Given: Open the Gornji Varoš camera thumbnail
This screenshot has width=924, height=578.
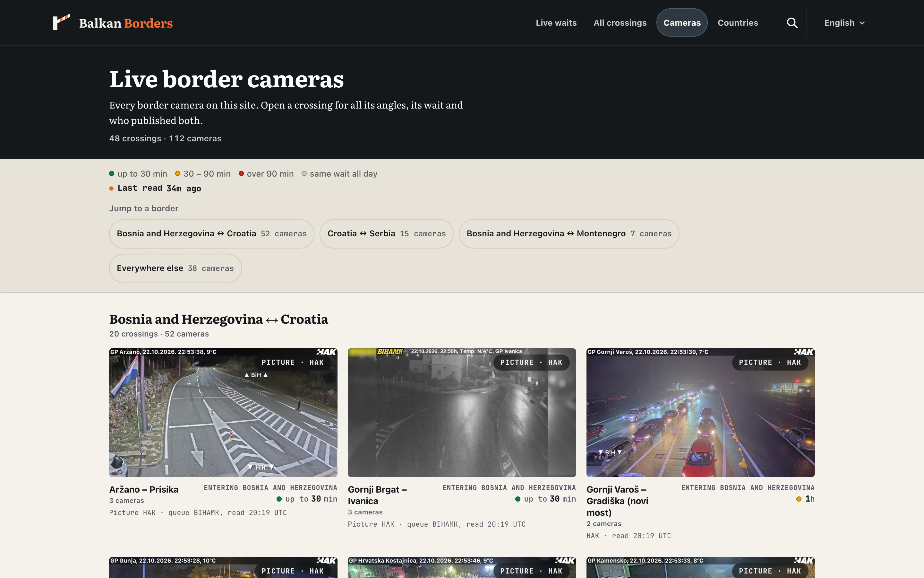Looking at the screenshot, I should (x=700, y=413).
